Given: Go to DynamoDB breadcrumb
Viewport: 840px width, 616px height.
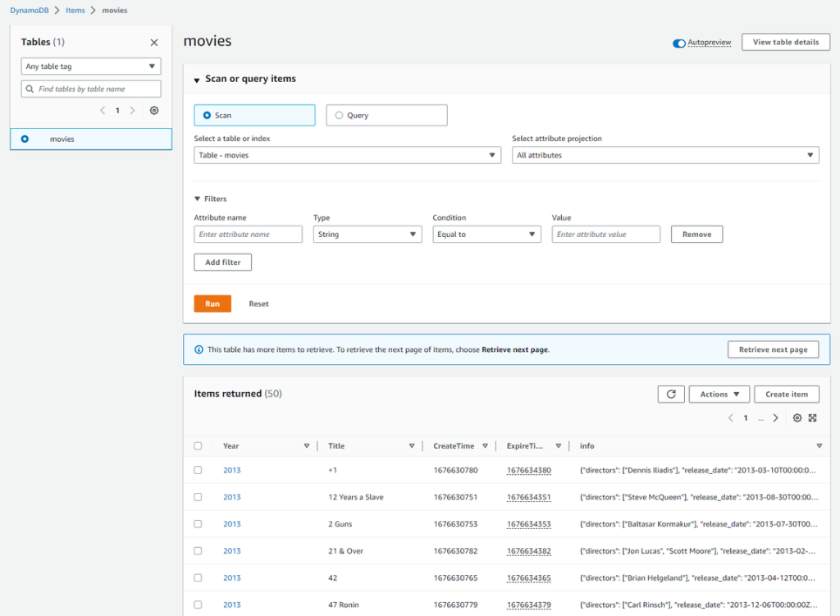Looking at the screenshot, I should click(30, 10).
